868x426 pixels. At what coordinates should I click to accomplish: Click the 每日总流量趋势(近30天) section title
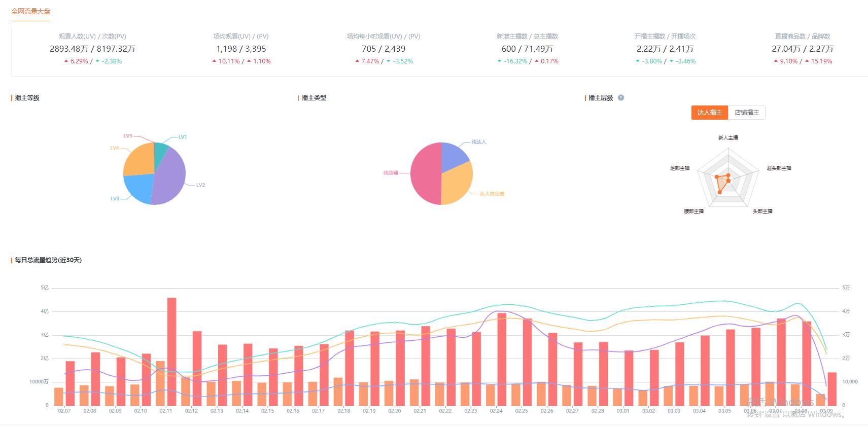48,260
